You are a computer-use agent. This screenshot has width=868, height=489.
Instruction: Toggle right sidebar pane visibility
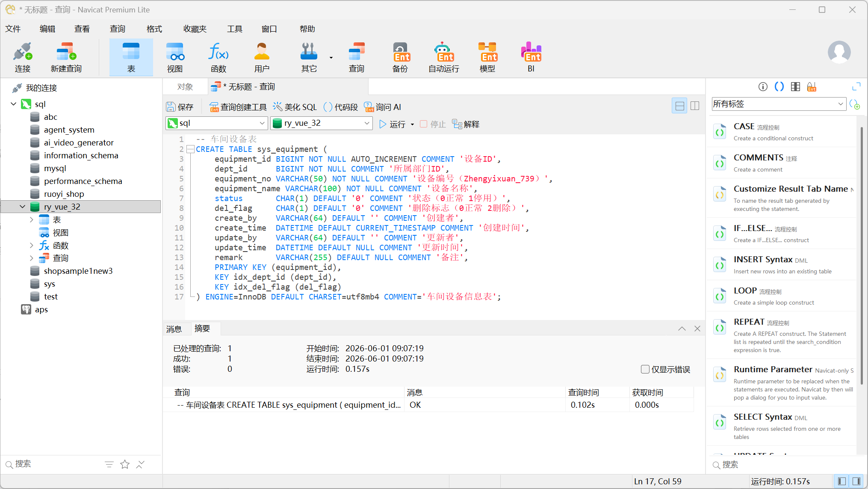[856, 481]
